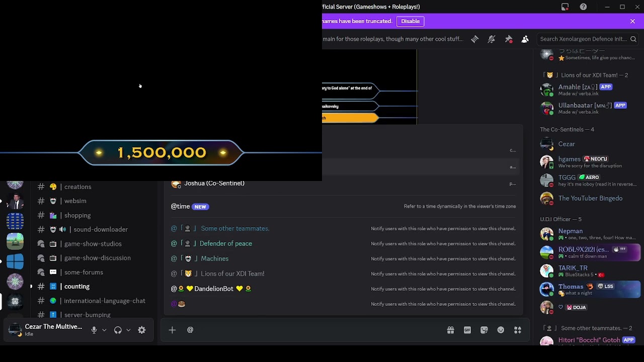Screen dimensions: 644x362
Task: Pick the cookie emoji role mention
Action: coord(344,304)
